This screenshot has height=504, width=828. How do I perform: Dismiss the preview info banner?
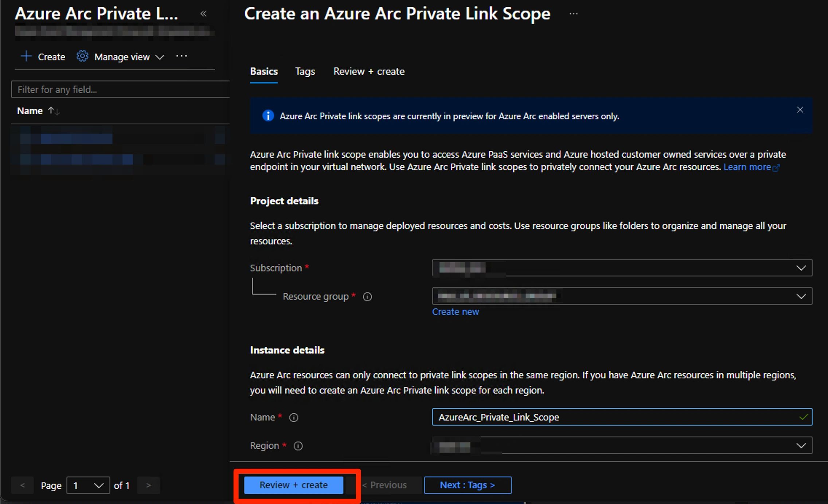[800, 110]
